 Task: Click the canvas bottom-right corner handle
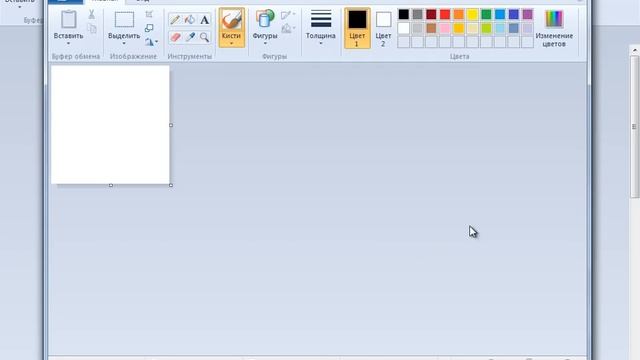(171, 185)
